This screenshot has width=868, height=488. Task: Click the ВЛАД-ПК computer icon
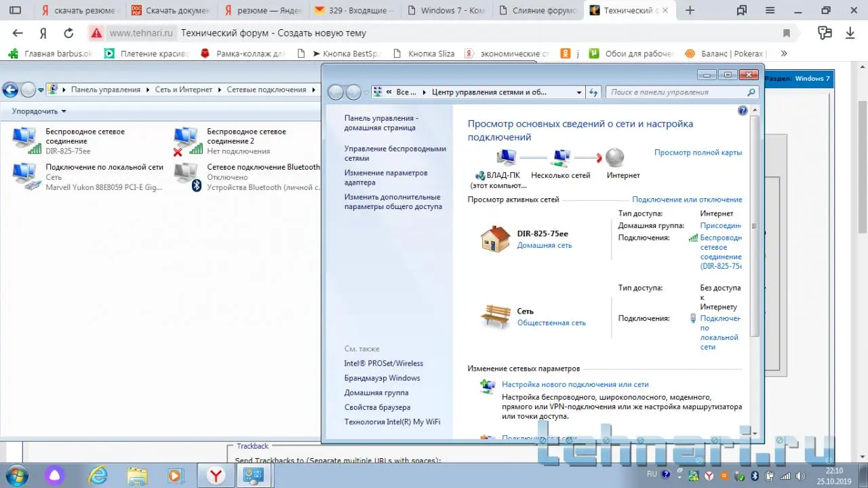coord(506,157)
